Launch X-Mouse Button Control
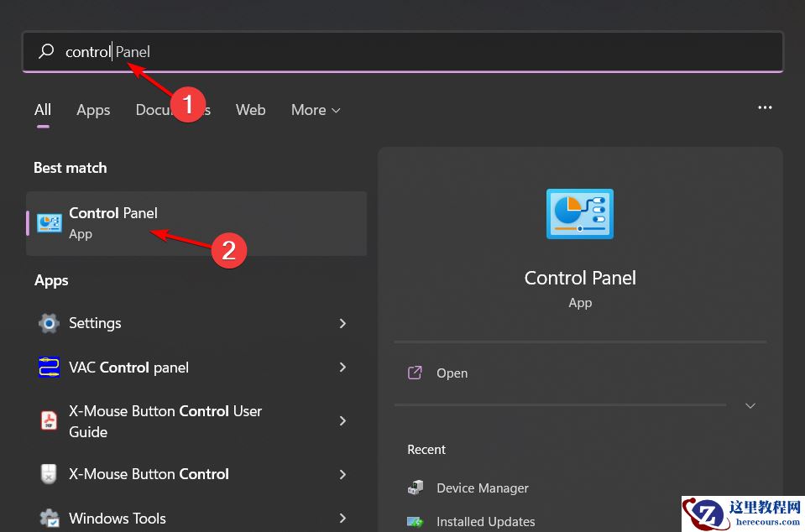The width and height of the screenshot is (805, 532). pos(149,474)
